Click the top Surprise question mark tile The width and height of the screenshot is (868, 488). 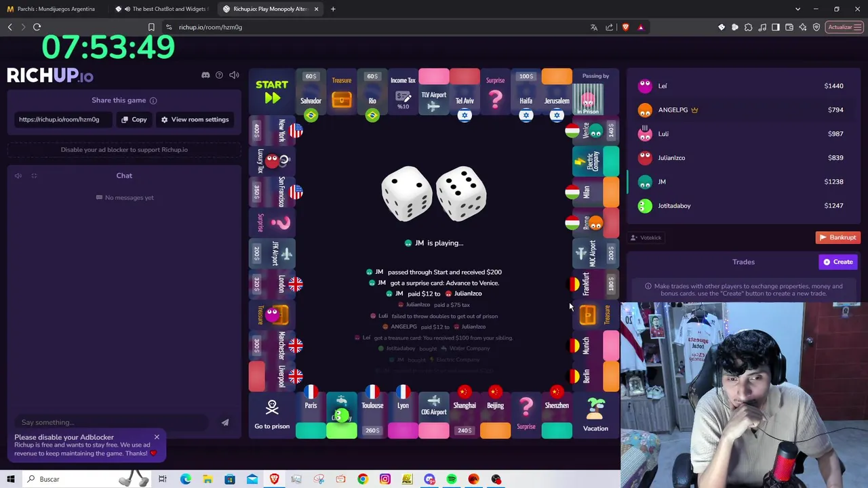point(495,93)
